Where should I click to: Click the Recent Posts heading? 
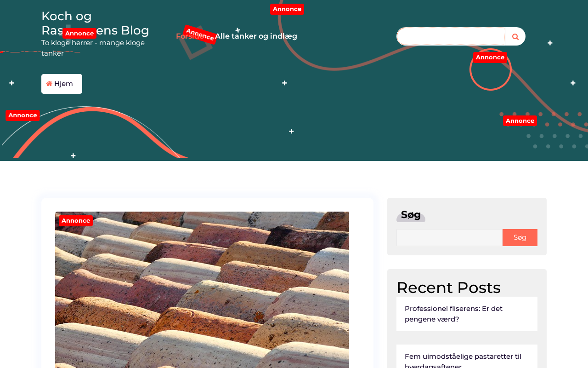448,287
